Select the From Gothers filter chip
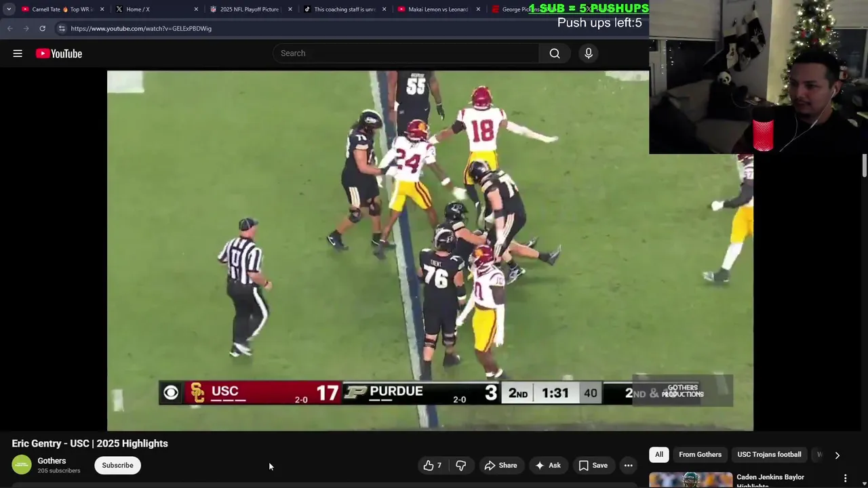868x488 pixels. tap(701, 455)
